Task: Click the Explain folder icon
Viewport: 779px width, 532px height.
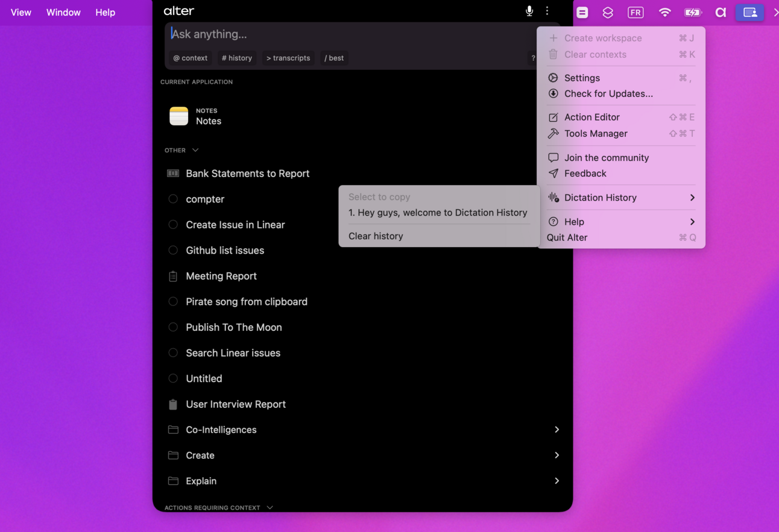Action: (x=173, y=481)
